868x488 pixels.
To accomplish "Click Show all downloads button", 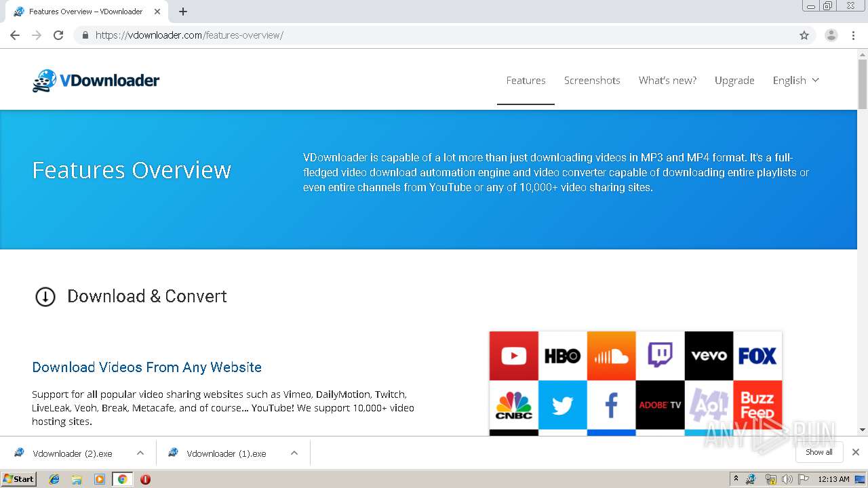I will click(818, 452).
